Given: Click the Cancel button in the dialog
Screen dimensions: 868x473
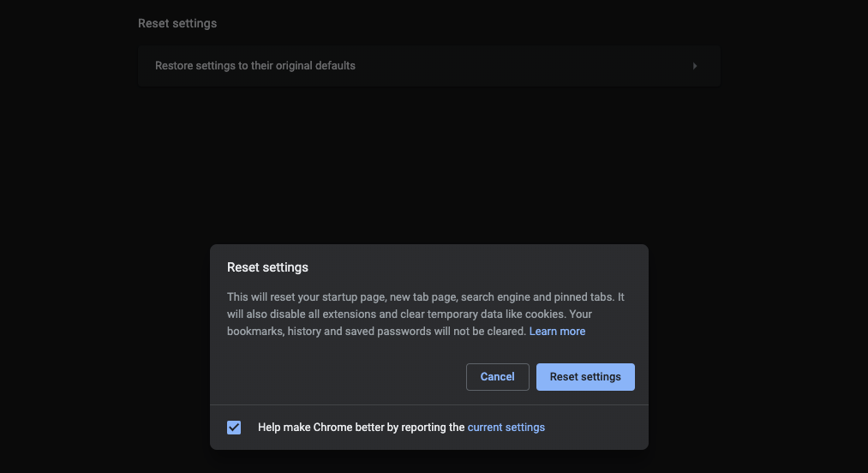Looking at the screenshot, I should point(497,377).
